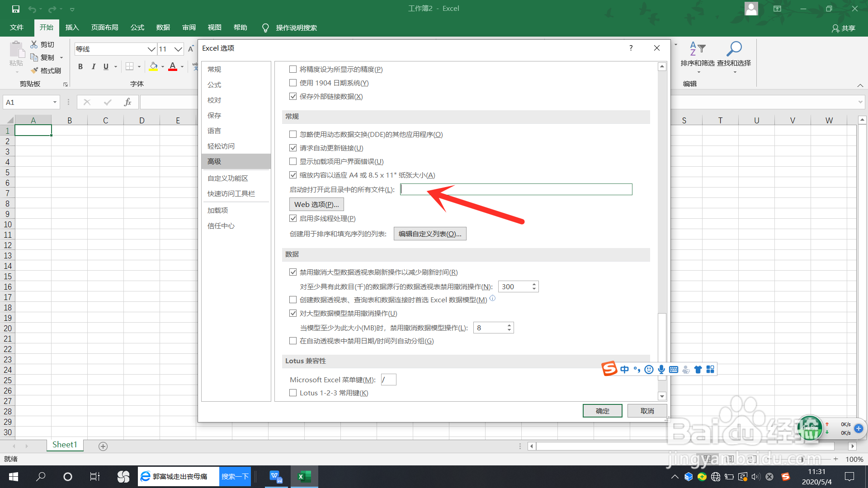The image size is (868, 488).
Task: Open the font size dropdown
Action: (x=178, y=49)
